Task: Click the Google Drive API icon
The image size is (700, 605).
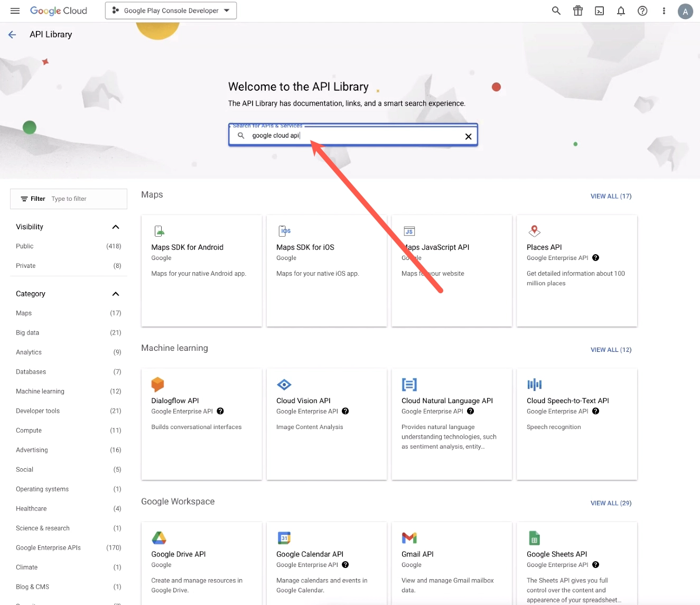Action: [159, 538]
